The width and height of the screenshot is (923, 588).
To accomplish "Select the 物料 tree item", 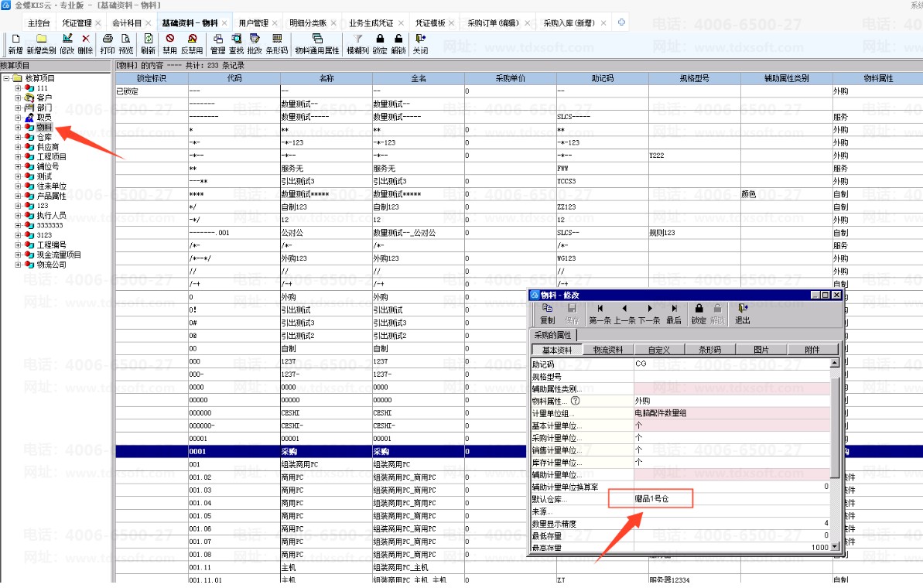I will click(44, 127).
